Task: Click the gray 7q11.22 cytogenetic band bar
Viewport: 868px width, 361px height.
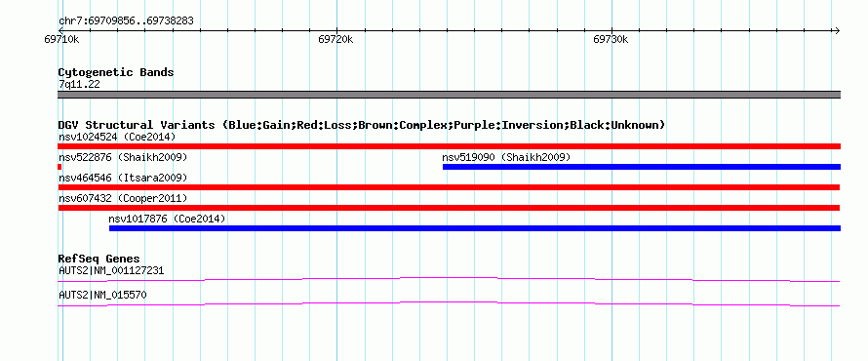Action: (x=449, y=95)
